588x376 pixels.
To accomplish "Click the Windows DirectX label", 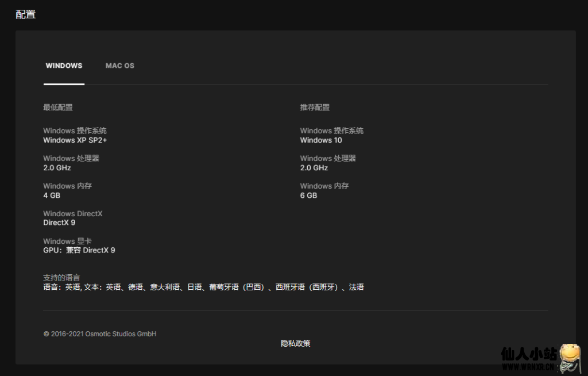I will point(72,213).
